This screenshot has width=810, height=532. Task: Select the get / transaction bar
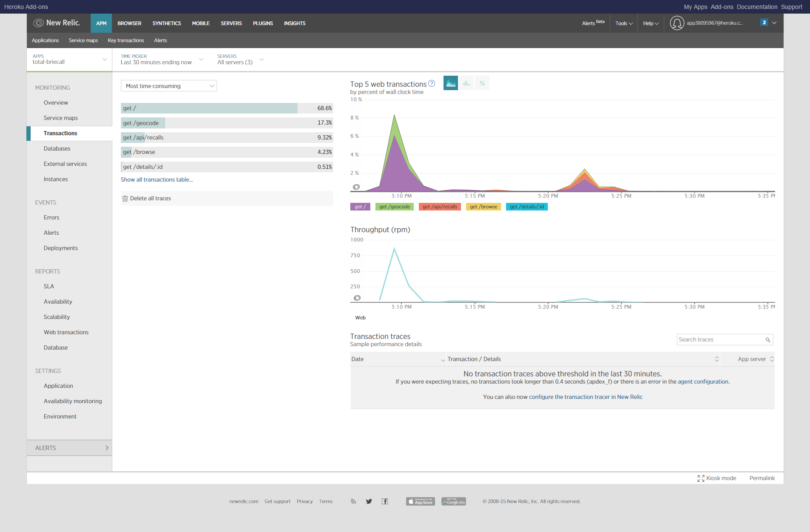click(x=227, y=108)
